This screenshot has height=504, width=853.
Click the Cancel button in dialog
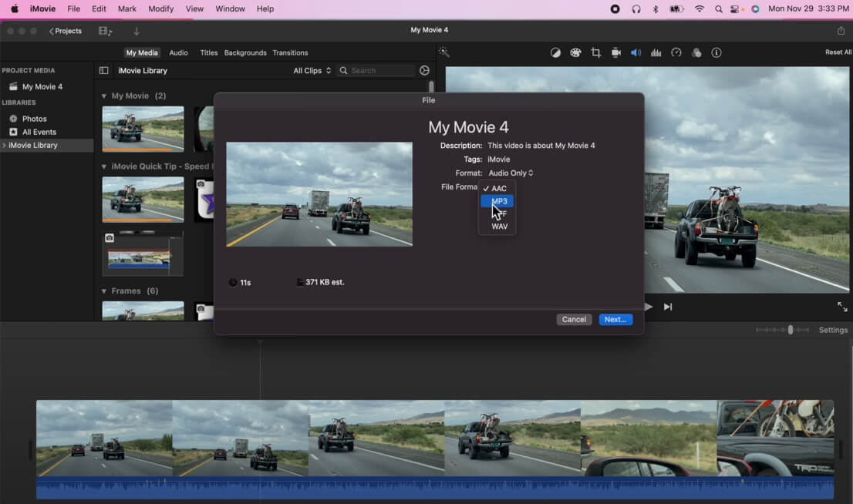[x=574, y=319]
